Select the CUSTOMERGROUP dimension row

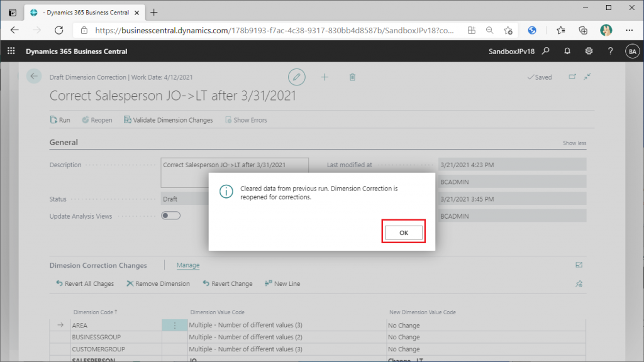[317, 349]
